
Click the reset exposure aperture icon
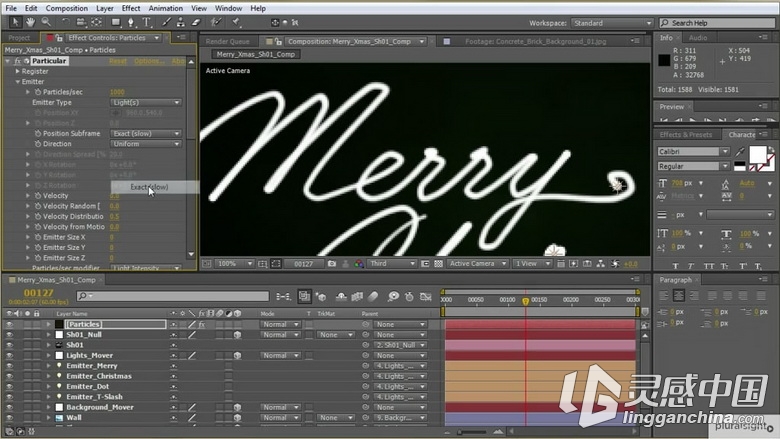click(615, 263)
